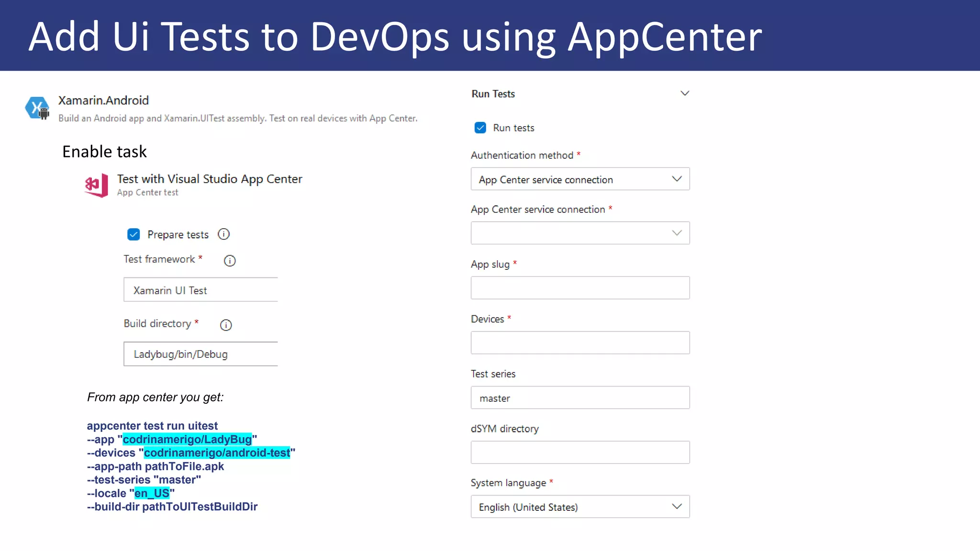Click the Devices input field
Screen dimensions: 980x551
tap(580, 342)
